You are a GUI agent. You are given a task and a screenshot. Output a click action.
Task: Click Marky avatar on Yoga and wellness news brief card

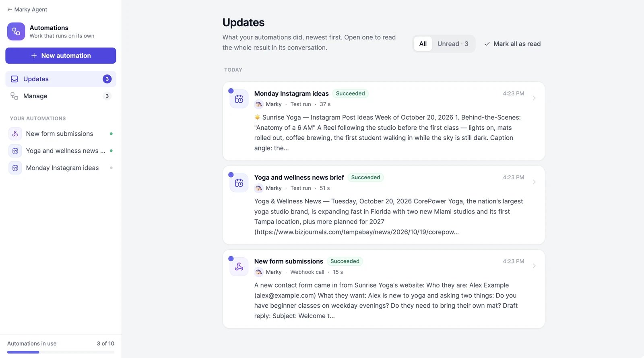[259, 188]
